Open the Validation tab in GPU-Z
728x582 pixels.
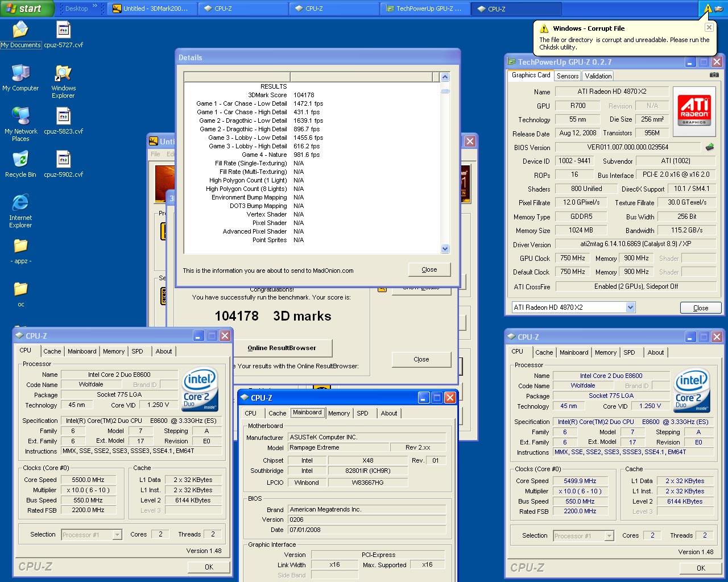coord(598,76)
